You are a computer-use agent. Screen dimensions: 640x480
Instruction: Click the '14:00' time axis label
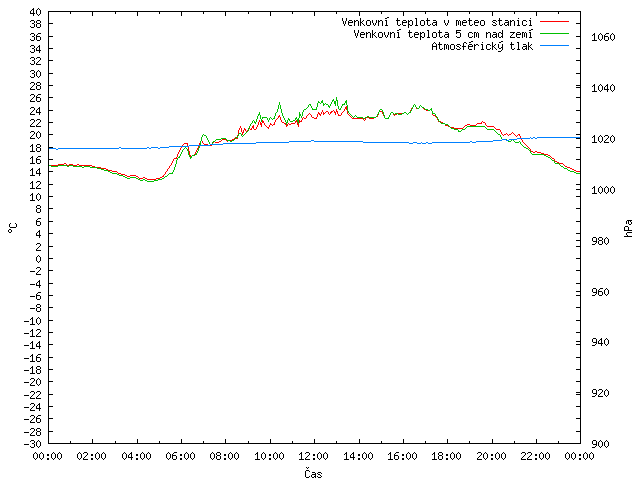[x=358, y=456]
